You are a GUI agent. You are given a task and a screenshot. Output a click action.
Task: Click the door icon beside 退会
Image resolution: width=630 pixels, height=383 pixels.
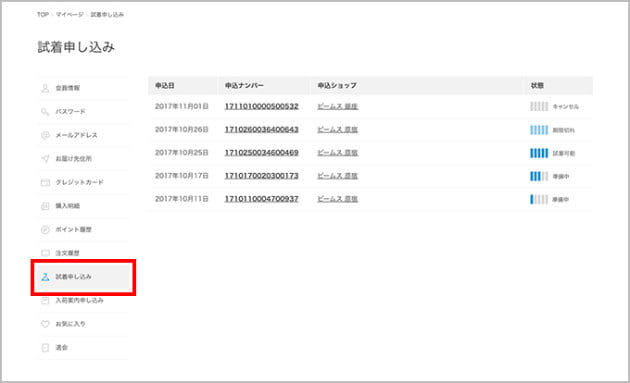click(45, 348)
